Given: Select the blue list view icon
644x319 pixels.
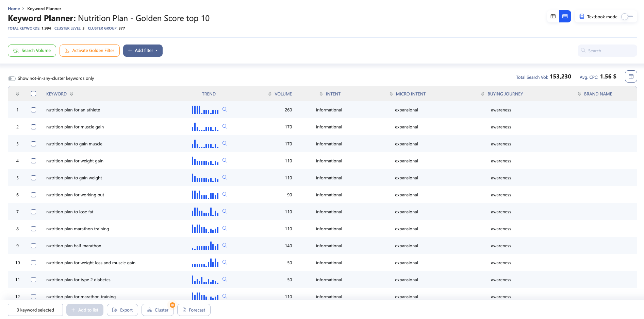Looking at the screenshot, I should (x=565, y=16).
